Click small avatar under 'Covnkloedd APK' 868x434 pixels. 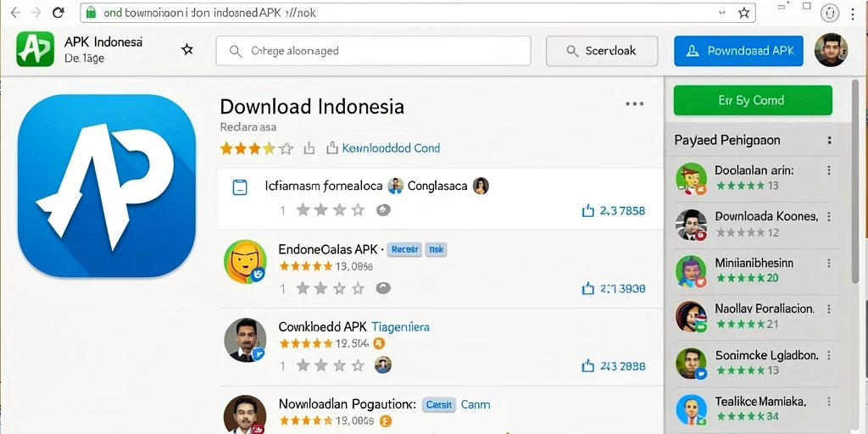(383, 364)
